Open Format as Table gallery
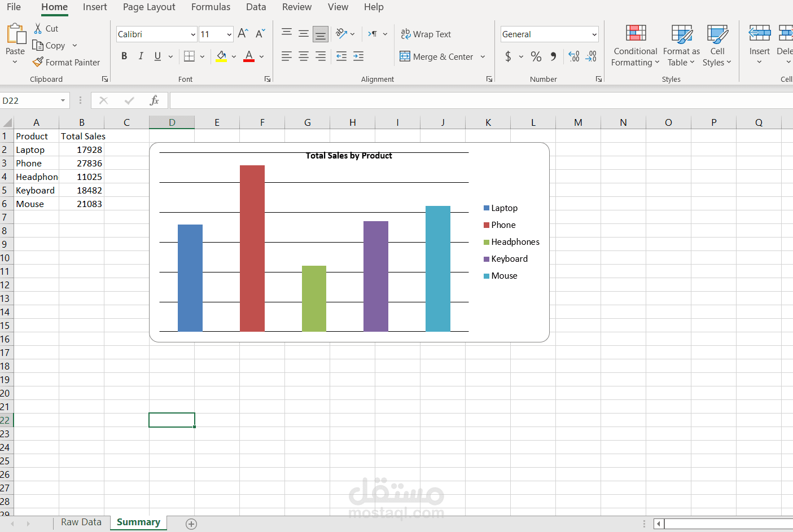 point(681,45)
